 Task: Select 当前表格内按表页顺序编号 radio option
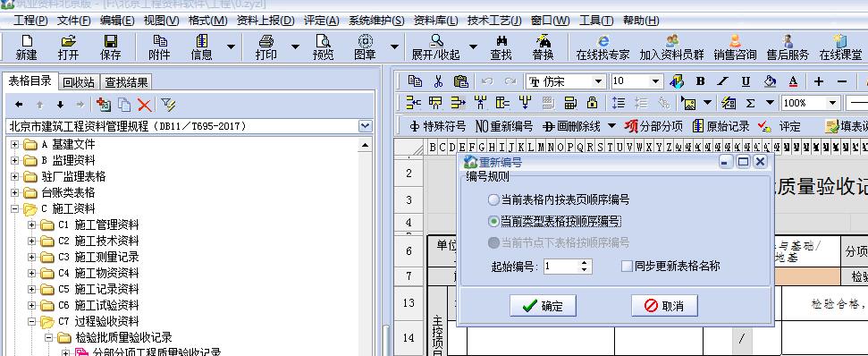pos(493,199)
